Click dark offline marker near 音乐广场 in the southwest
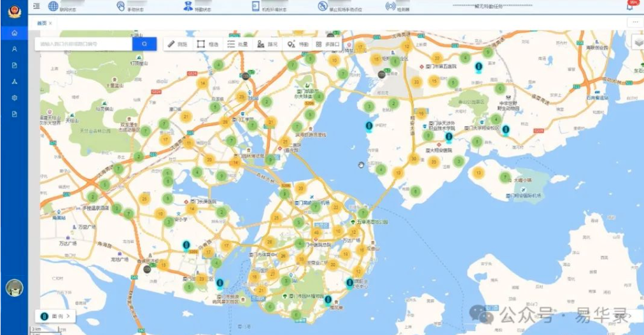 tap(148, 269)
